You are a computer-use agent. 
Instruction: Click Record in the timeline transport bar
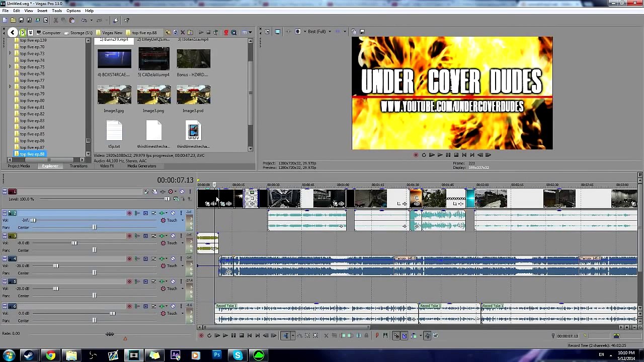(201, 336)
